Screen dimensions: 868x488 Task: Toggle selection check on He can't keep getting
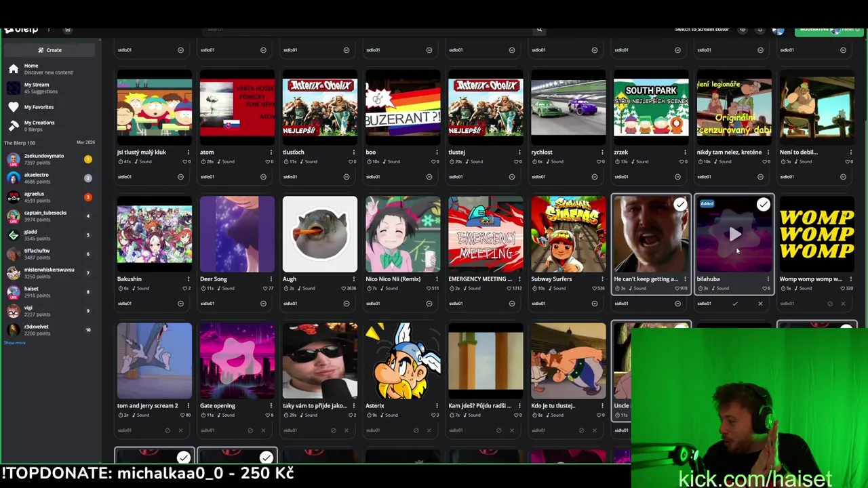[680, 204]
